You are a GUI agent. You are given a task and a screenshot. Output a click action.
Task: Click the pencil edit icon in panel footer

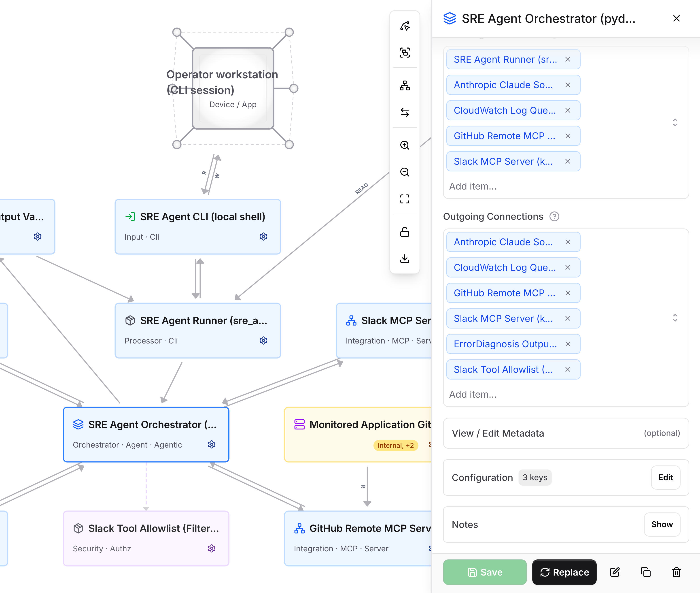point(615,572)
